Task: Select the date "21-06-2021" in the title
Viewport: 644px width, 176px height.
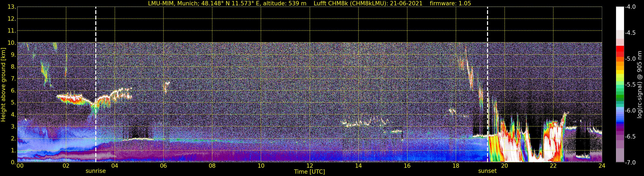Action: pyautogui.click(x=406, y=3)
